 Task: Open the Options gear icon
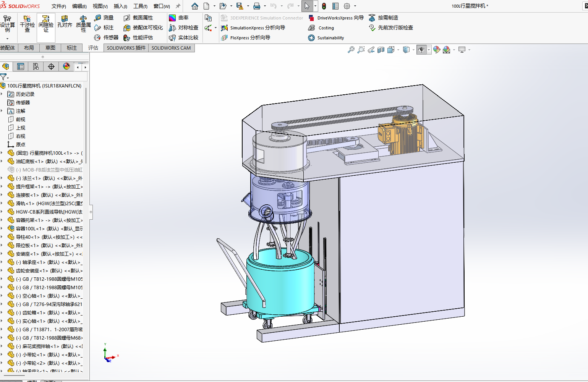[347, 6]
